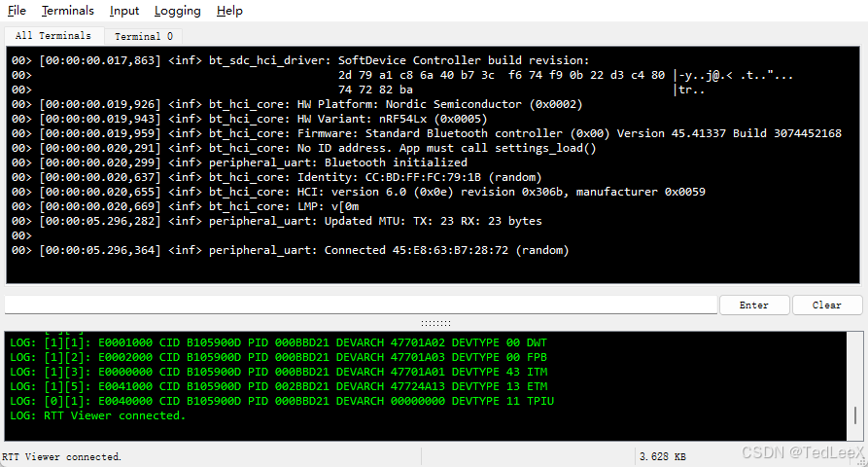Click the SoftDevice Controller build revision line
Viewport: 868px width, 467px height.
[x=300, y=60]
